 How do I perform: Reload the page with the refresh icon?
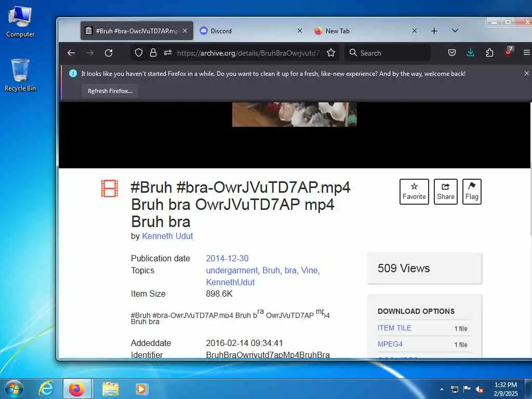point(109,53)
